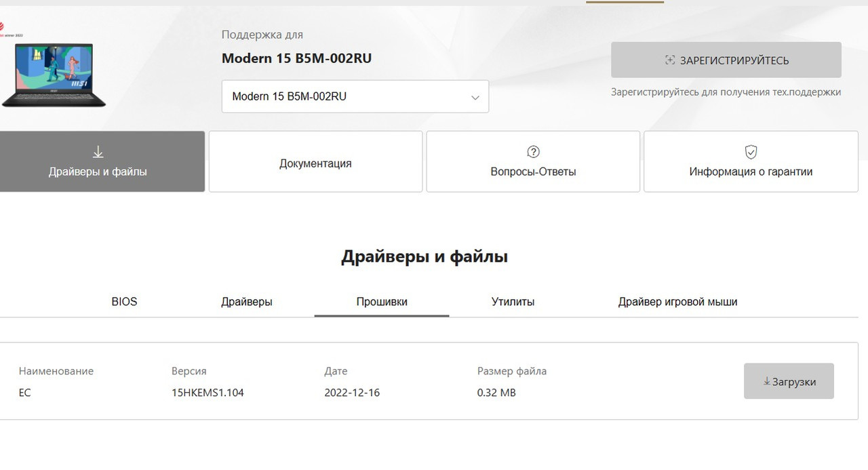The height and width of the screenshot is (470, 868).
Task: Select the Прошивки tab
Action: click(382, 302)
